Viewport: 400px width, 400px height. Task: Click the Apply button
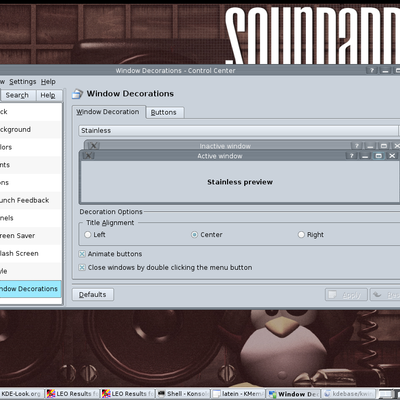click(x=346, y=295)
